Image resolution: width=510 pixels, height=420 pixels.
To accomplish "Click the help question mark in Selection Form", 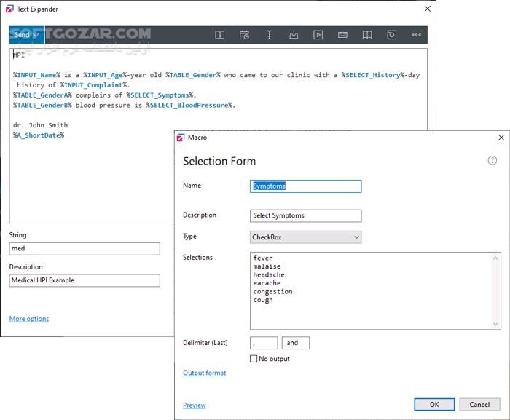I will 492,161.
